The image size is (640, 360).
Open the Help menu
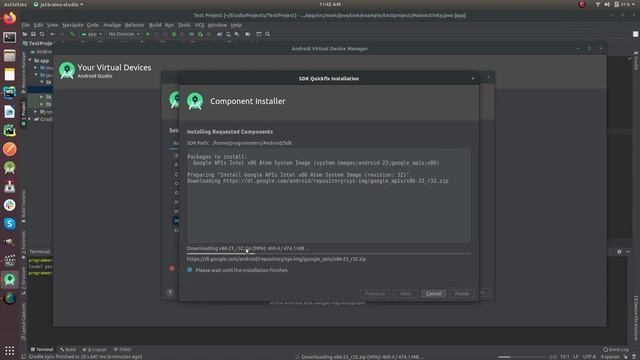point(236,25)
